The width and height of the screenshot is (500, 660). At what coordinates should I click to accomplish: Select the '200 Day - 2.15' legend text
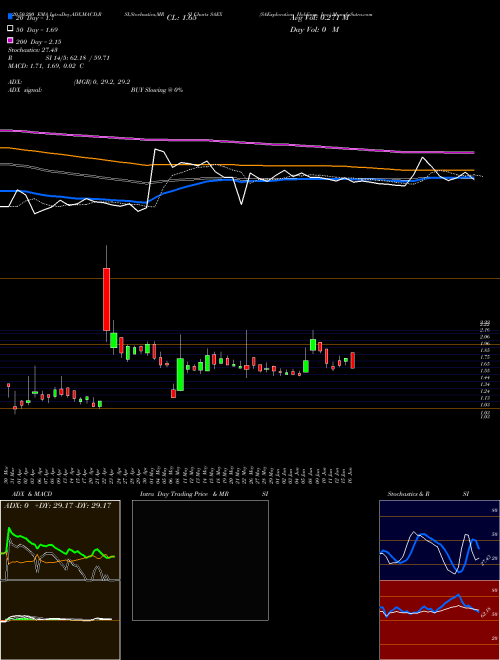(x=39, y=42)
